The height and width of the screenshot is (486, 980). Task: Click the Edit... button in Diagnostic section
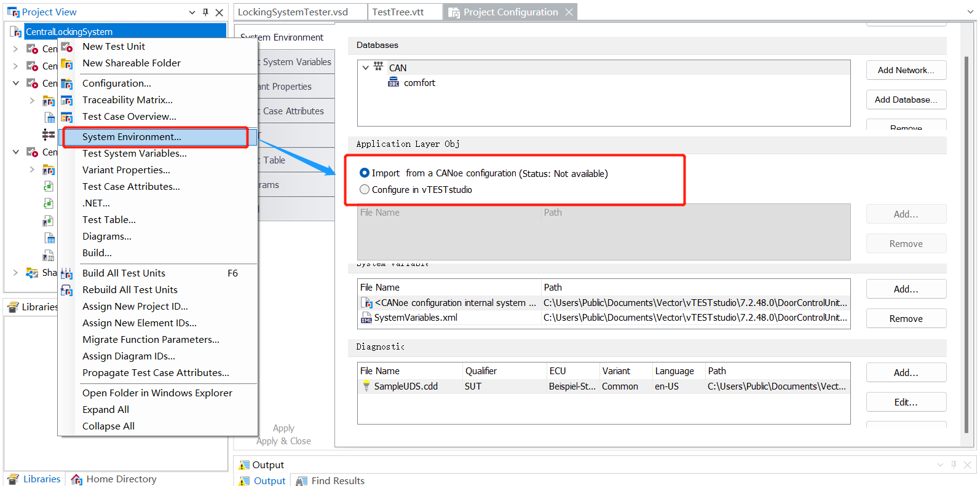tap(906, 402)
